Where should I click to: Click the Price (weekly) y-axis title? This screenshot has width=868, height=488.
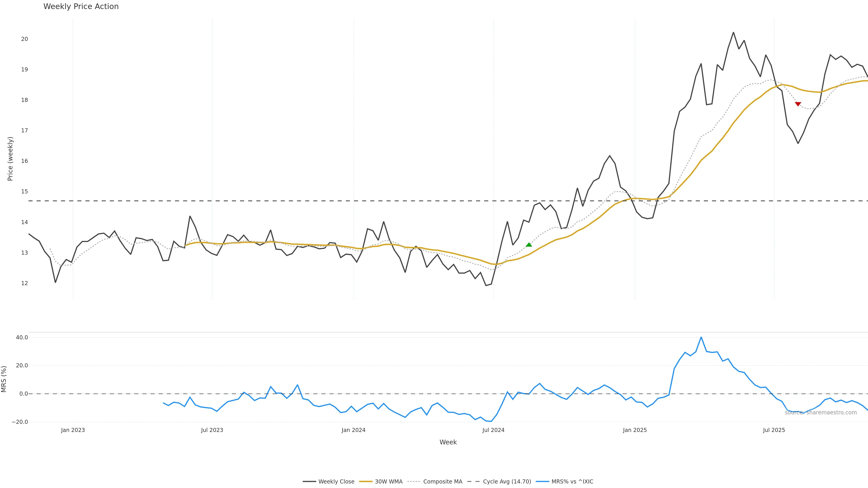click(x=10, y=159)
